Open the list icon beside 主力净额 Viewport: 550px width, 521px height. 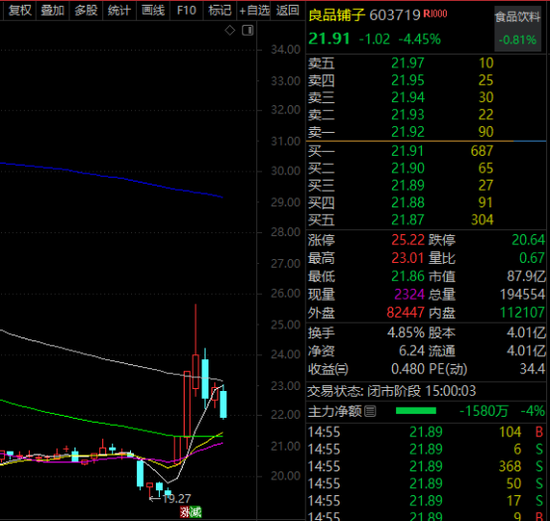point(370,411)
